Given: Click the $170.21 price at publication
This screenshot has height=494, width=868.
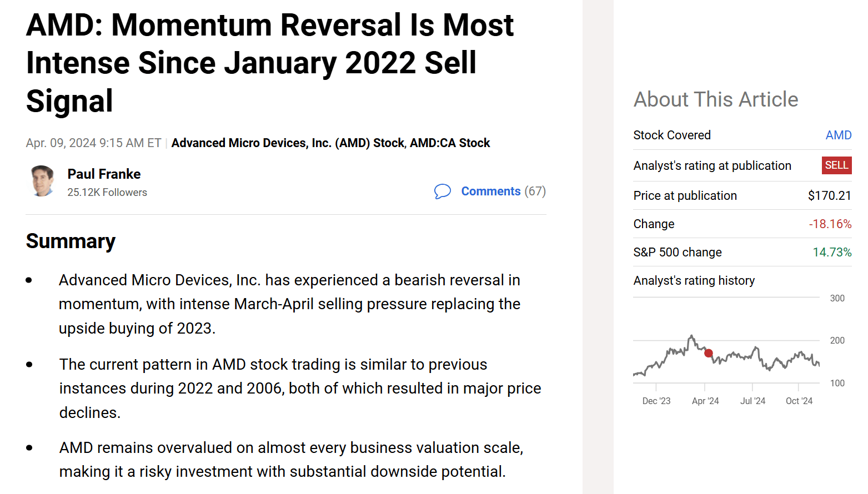Looking at the screenshot, I should pyautogui.click(x=829, y=196).
